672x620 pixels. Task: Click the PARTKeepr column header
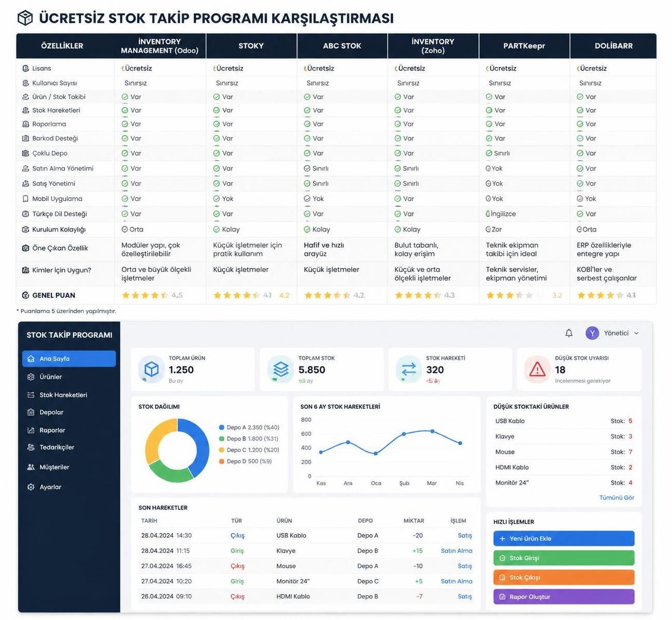524,46
